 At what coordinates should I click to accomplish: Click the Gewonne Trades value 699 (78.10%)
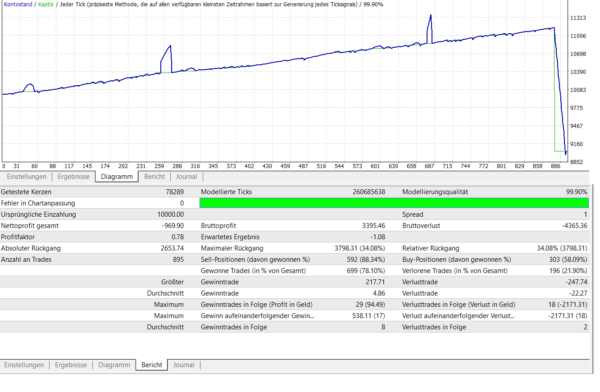[x=366, y=271]
